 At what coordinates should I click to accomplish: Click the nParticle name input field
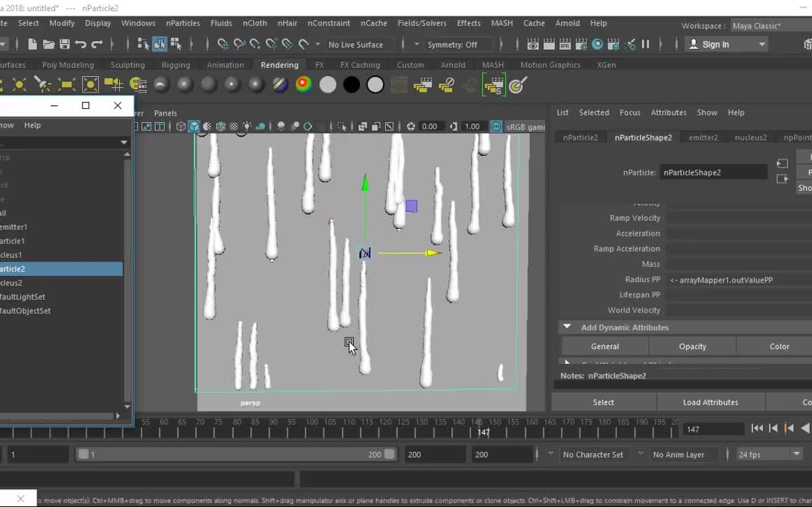pos(713,172)
